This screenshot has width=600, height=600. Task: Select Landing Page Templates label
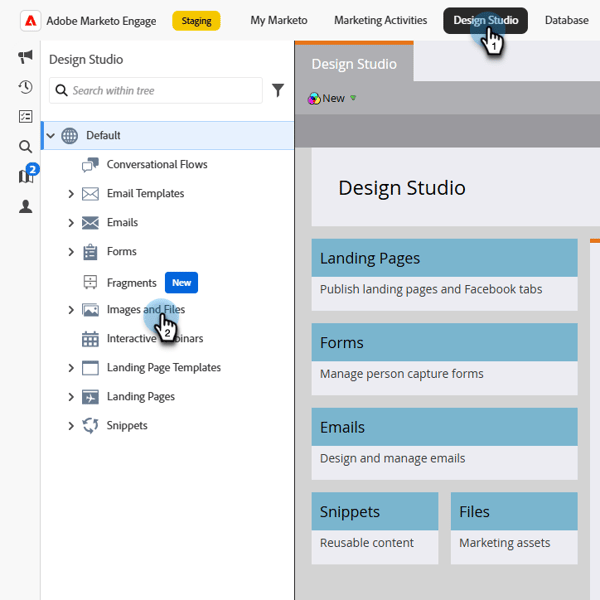click(164, 368)
